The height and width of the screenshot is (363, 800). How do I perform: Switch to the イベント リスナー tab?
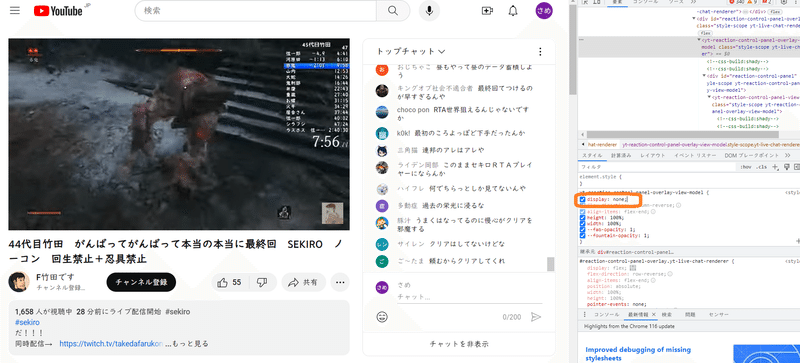[x=695, y=155]
